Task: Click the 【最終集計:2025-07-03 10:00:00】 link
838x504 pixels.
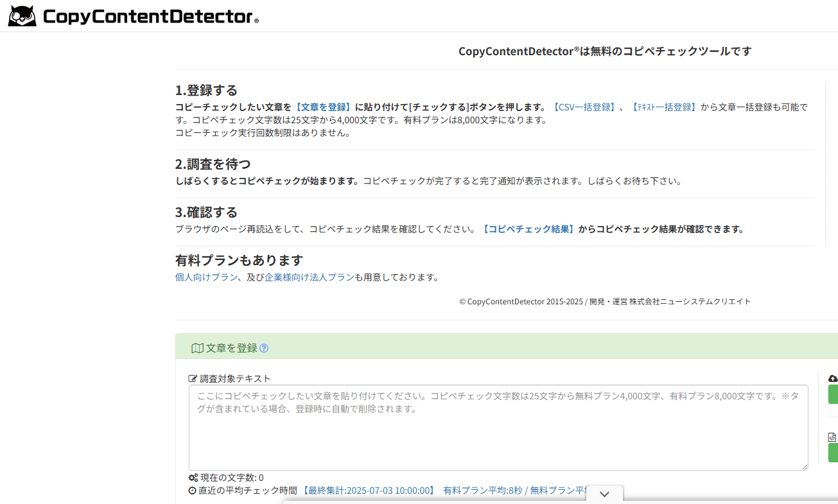Action: pyautogui.click(x=369, y=491)
